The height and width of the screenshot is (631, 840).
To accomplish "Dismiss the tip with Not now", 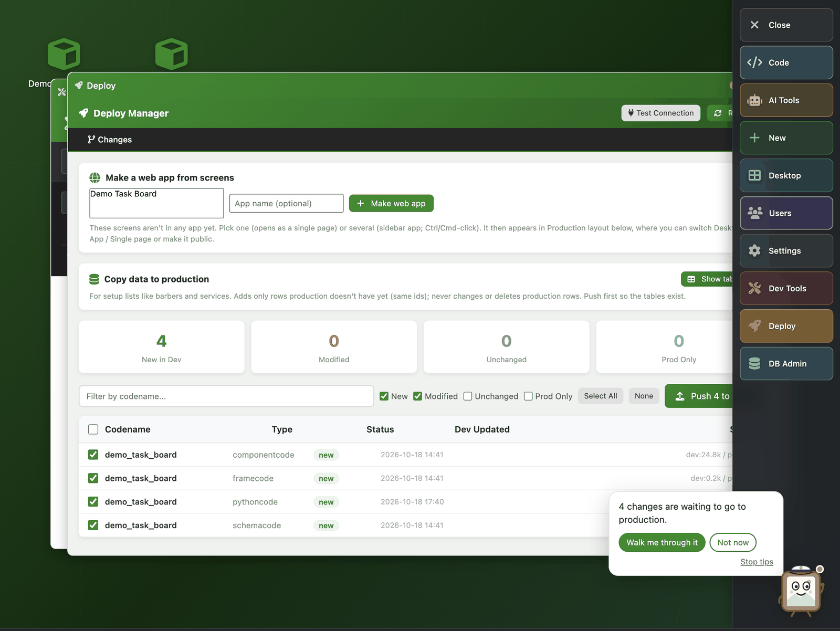I will coord(733,543).
